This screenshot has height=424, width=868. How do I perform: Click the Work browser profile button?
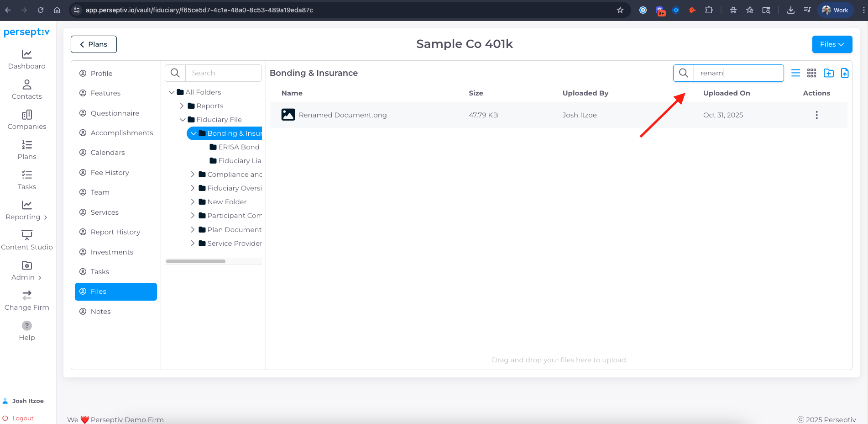836,10
